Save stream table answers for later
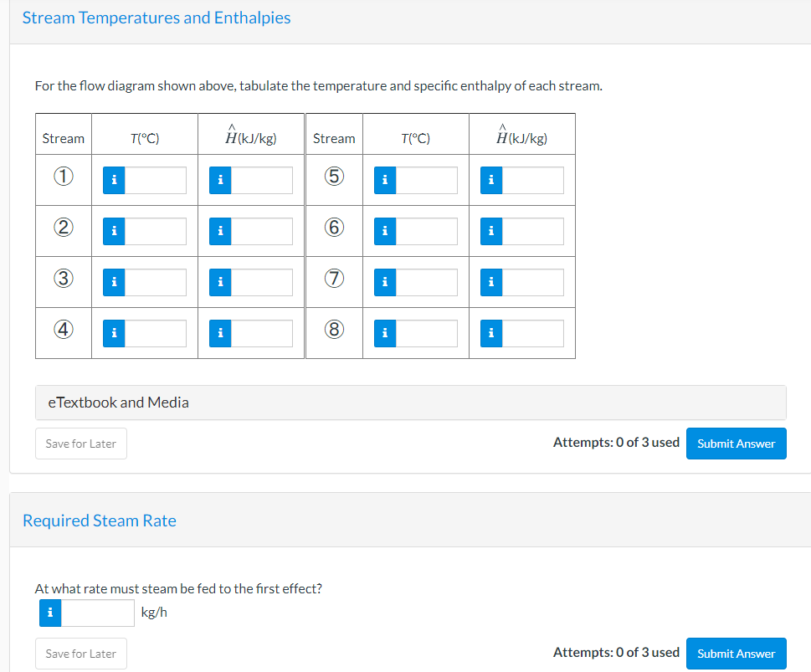The height and width of the screenshot is (672, 811). coord(81,444)
